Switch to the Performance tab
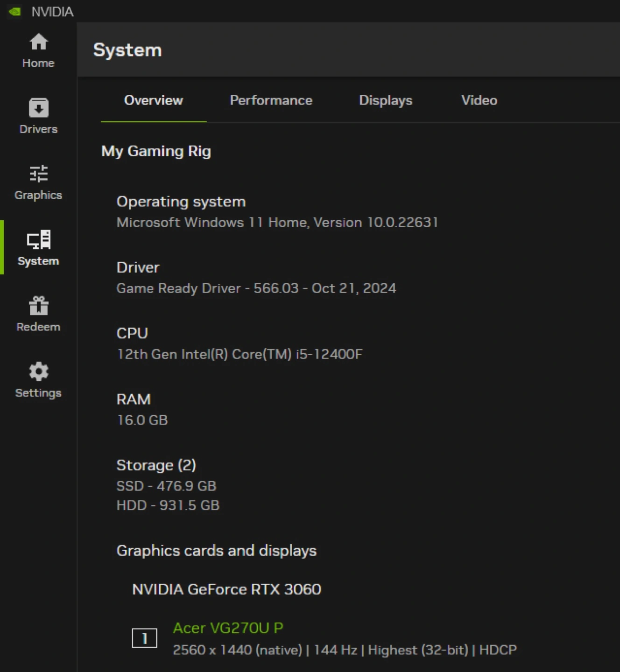The width and height of the screenshot is (620, 672). click(x=271, y=100)
